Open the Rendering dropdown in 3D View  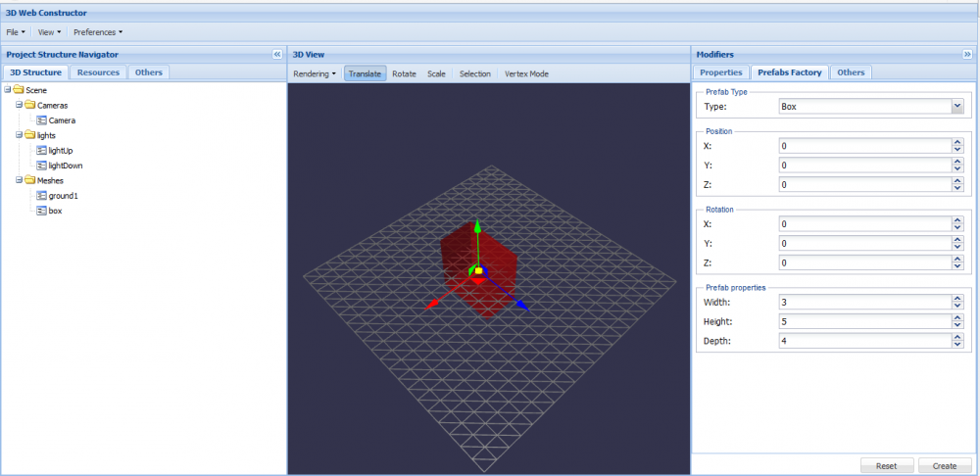point(315,73)
